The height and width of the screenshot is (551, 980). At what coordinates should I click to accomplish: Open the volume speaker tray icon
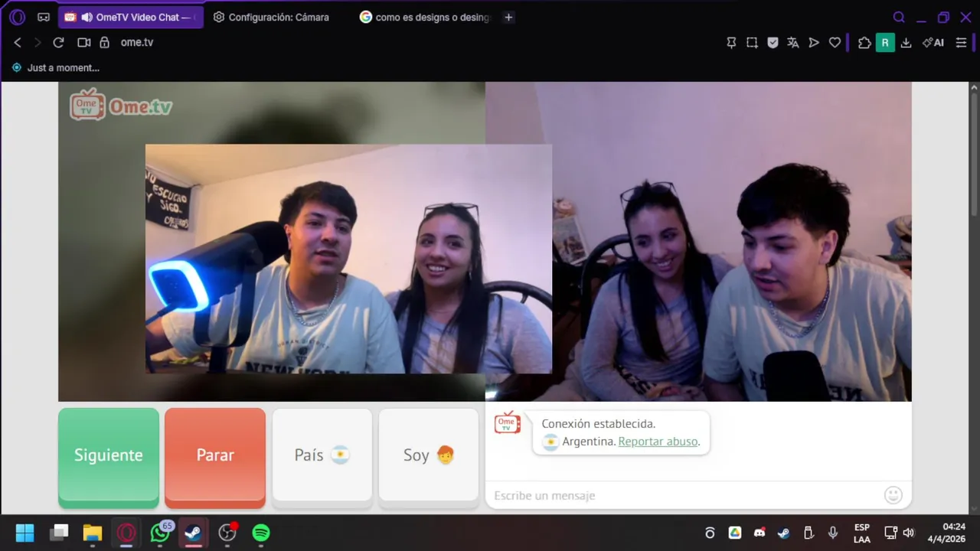point(909,533)
